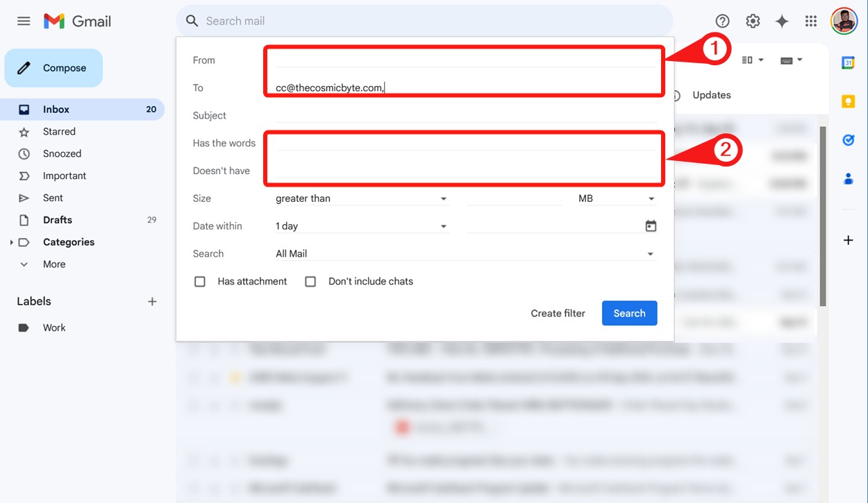Open the Size comparison dropdown showing greater than
868x503 pixels.
click(x=361, y=198)
